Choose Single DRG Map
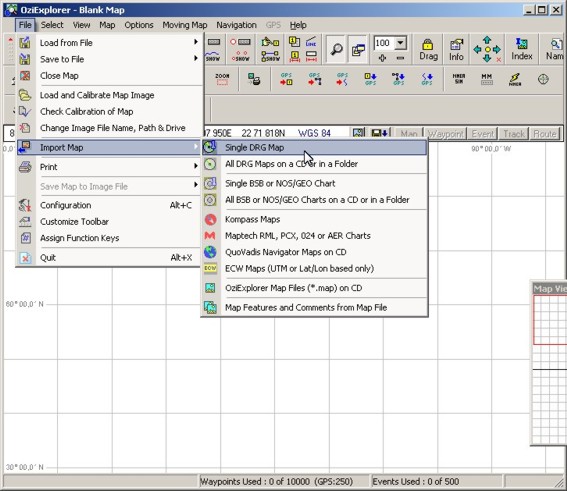Screen dimensions: 567x491 pyautogui.click(x=314, y=148)
